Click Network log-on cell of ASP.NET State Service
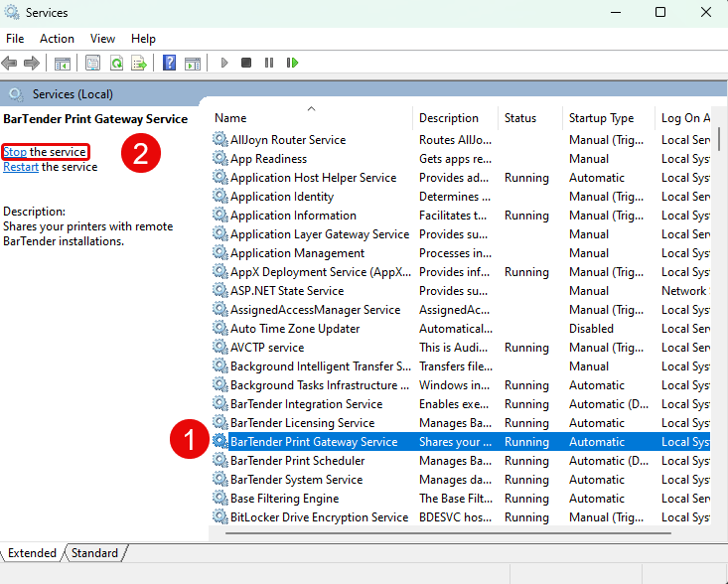 coord(685,291)
